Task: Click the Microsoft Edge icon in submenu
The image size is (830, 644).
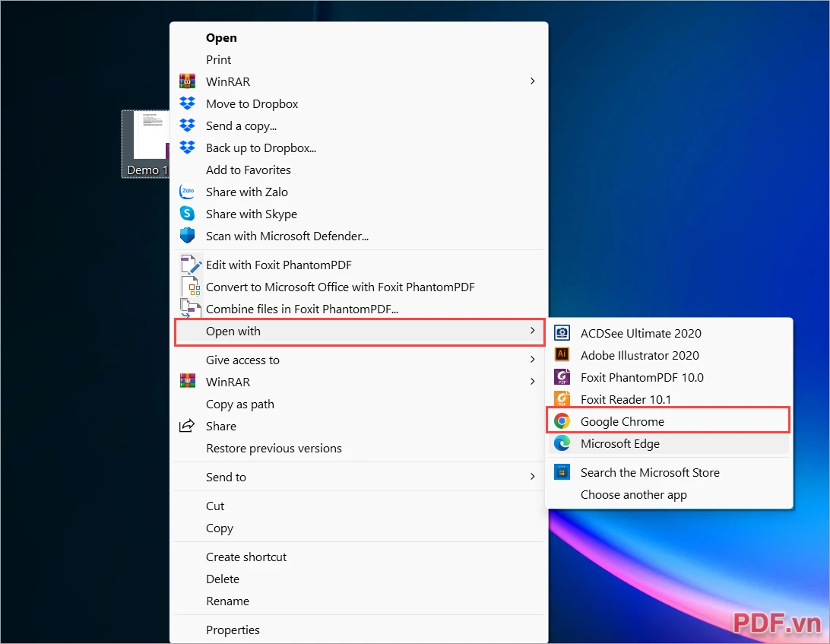Action: click(x=562, y=443)
